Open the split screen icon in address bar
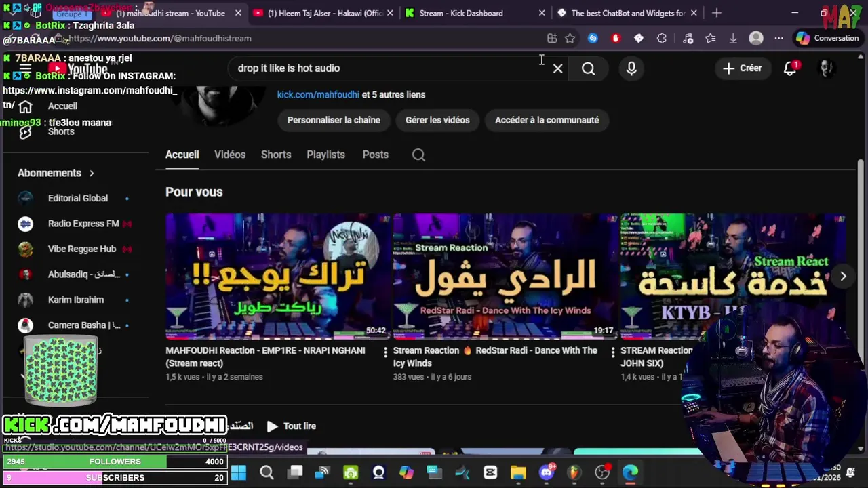868x488 pixels. [x=552, y=39]
